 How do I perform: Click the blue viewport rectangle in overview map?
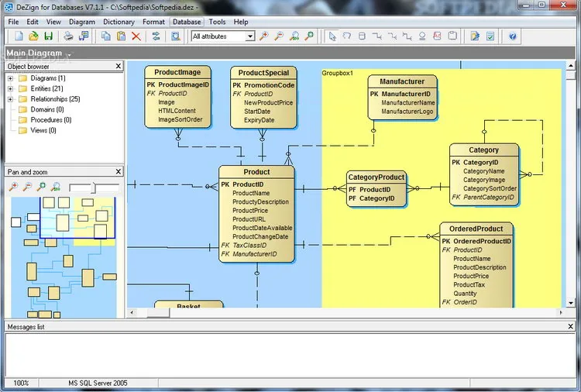[x=77, y=218]
